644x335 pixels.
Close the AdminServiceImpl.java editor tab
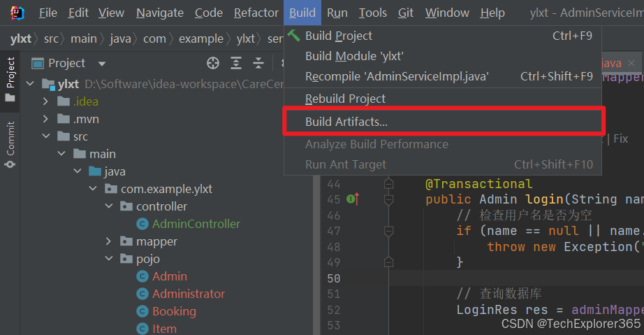tap(631, 63)
